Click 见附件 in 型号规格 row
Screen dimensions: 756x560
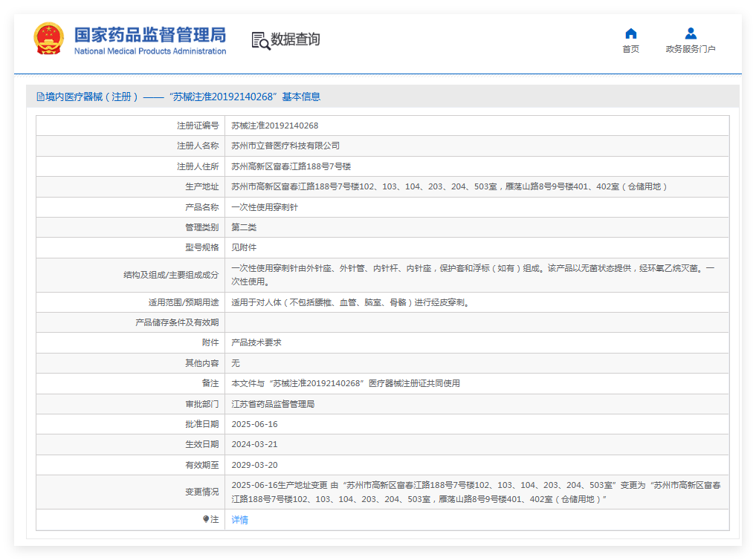tap(244, 247)
